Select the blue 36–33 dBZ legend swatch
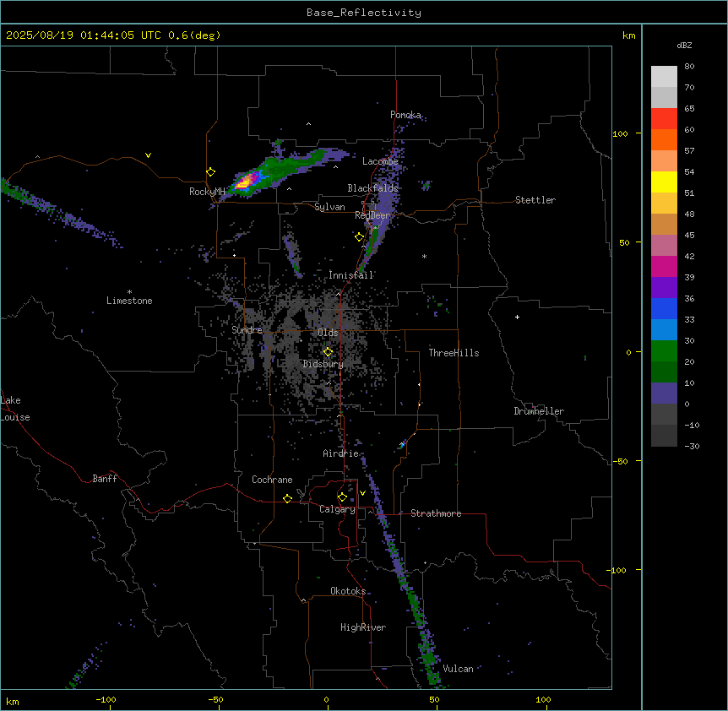Viewport: 728px width, 711px height. pos(664,308)
